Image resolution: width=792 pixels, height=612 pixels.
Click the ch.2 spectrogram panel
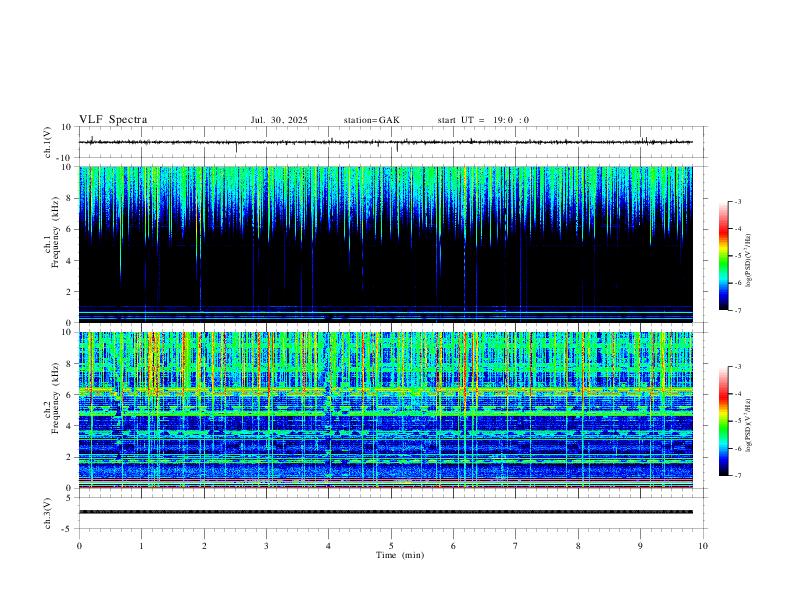click(x=385, y=410)
